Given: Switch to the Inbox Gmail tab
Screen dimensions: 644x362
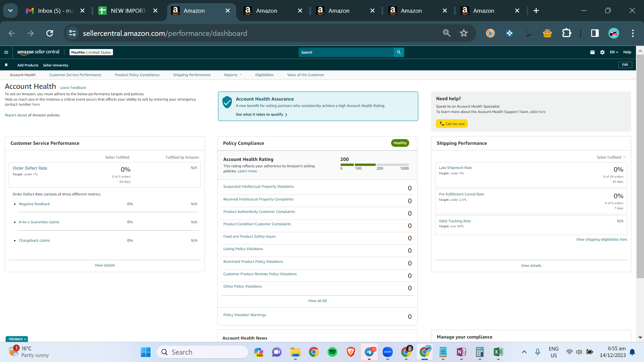Looking at the screenshot, I should tap(55, 11).
